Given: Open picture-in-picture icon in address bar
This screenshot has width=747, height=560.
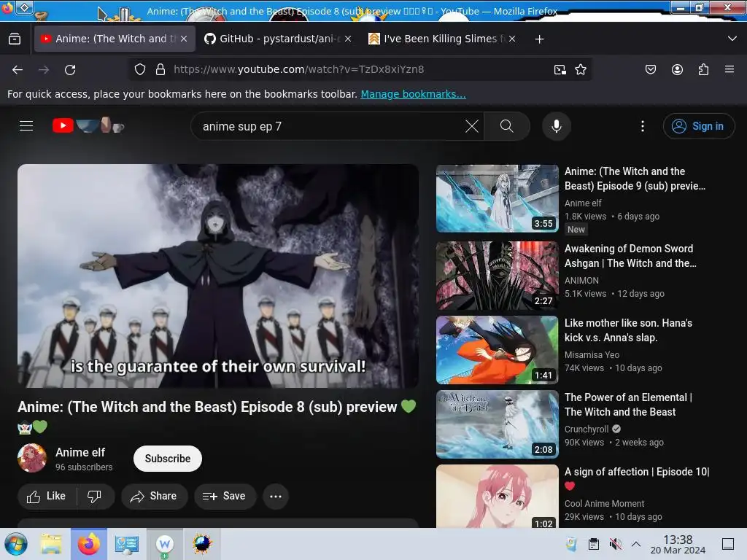Looking at the screenshot, I should coord(560,70).
